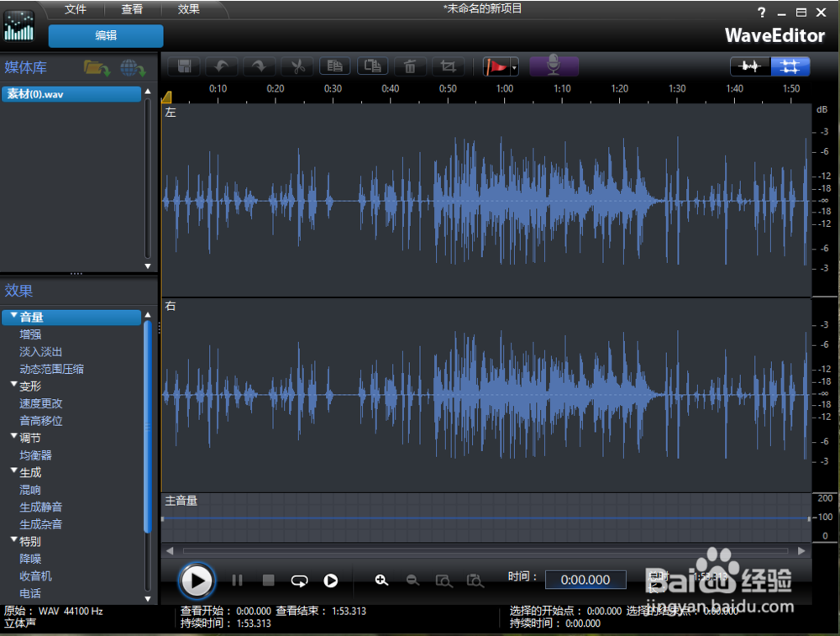Zoom to the selection with magnifier icon

tap(475, 581)
